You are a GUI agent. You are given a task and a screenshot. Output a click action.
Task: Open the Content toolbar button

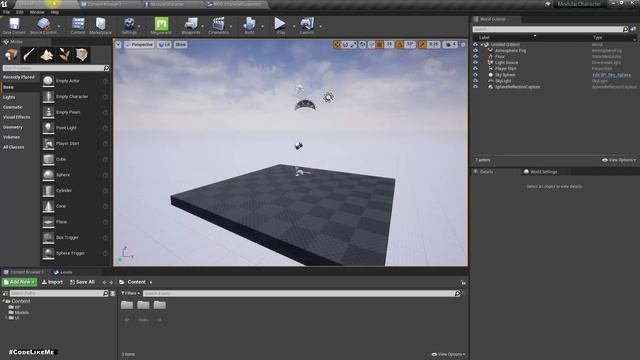[78, 25]
